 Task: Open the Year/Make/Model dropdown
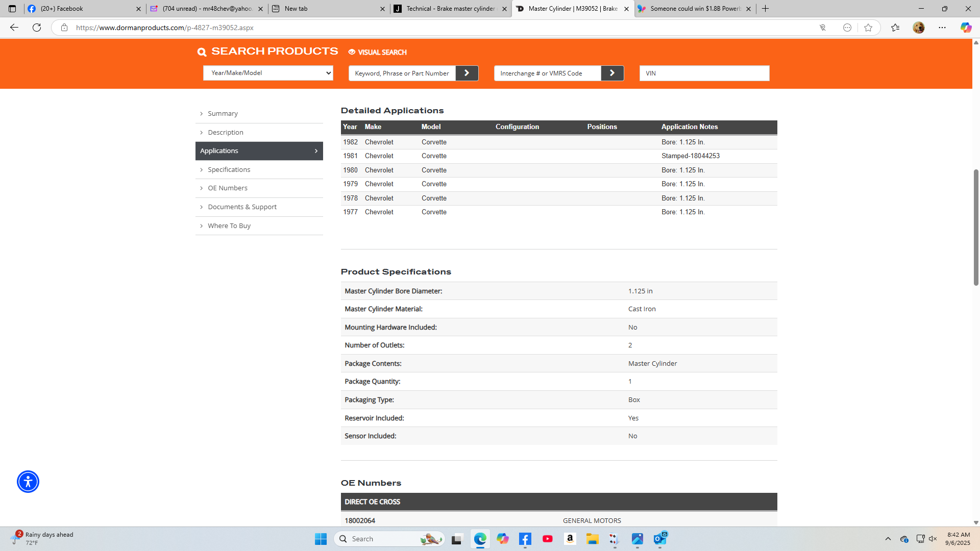pos(268,73)
